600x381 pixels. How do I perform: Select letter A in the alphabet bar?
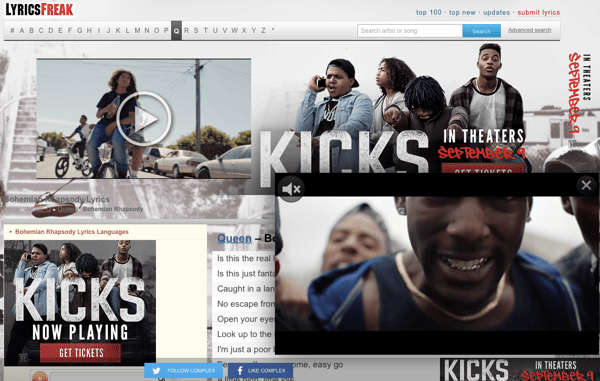pyautogui.click(x=22, y=30)
